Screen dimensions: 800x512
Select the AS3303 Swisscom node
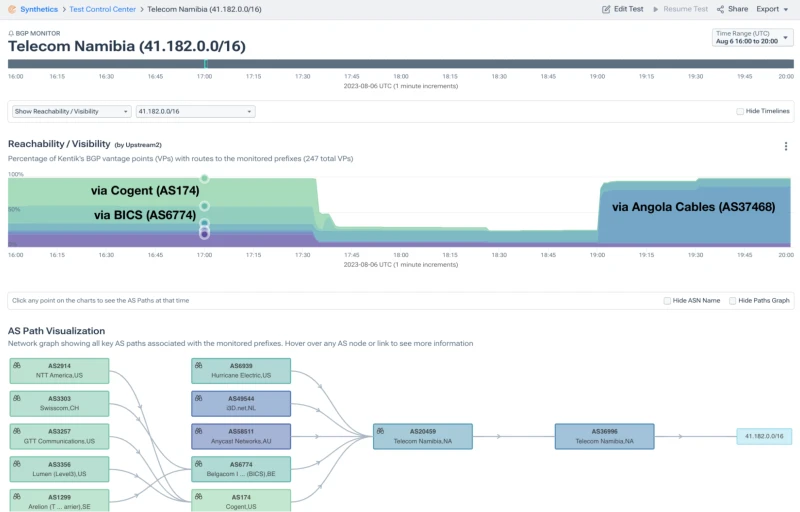tap(59, 403)
